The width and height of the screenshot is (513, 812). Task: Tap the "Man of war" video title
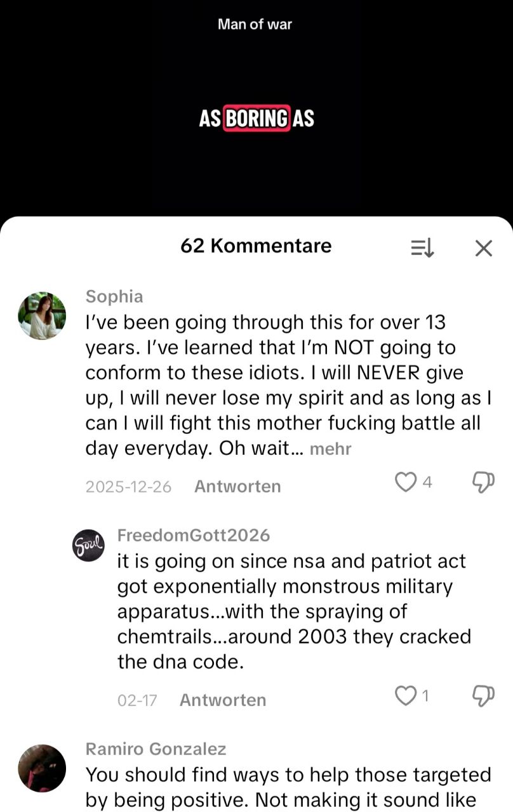[x=255, y=24]
